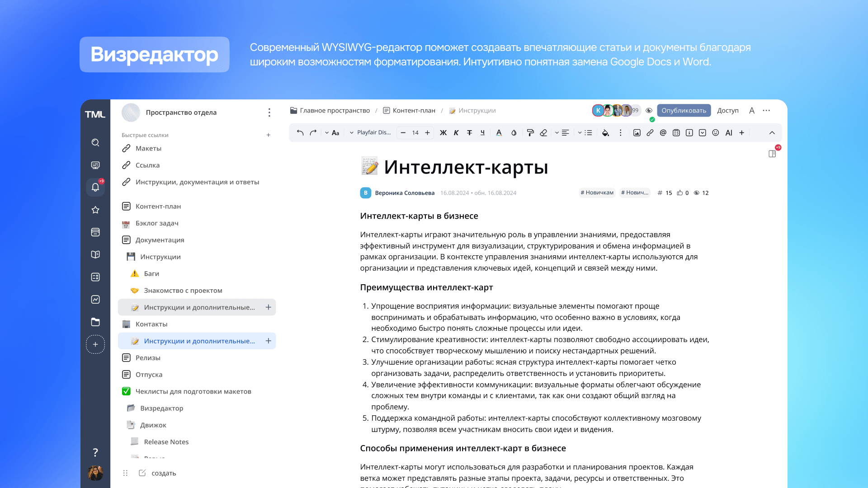Viewport: 868px width, 488px height.
Task: Toggle bold (Ж) formatting
Action: point(443,133)
